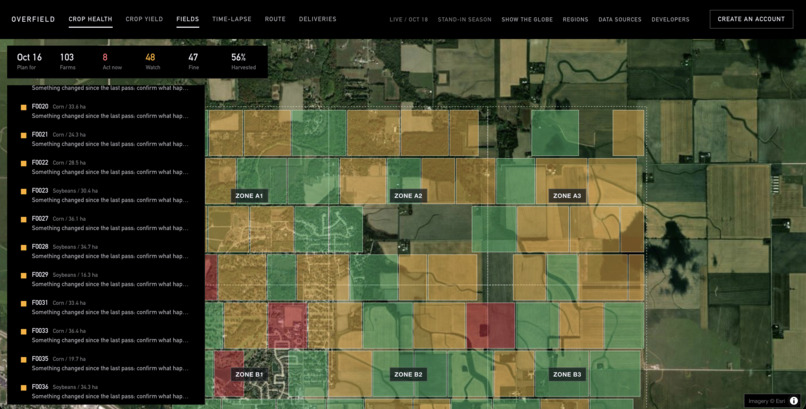Image resolution: width=806 pixels, height=409 pixels.
Task: Click the orange status square for F0033
Action: tap(24, 331)
